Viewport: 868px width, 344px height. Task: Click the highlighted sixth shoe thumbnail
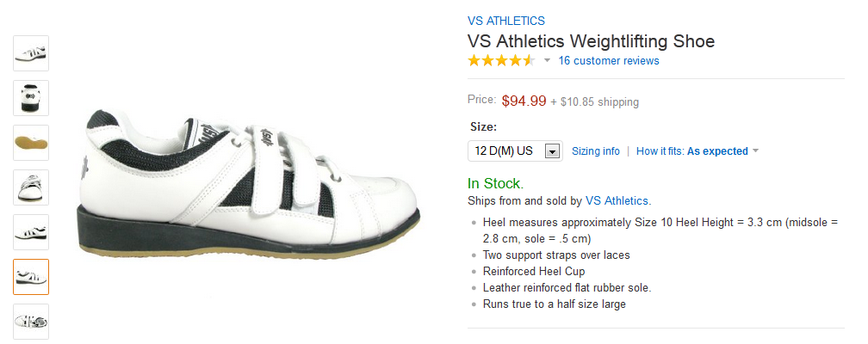pos(31,277)
